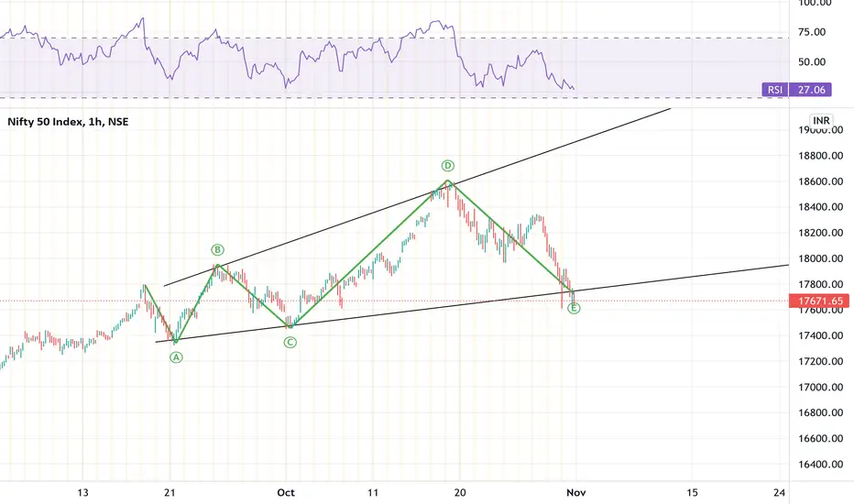854x504 pixels.
Task: Select wave marker A
Action: tap(176, 357)
